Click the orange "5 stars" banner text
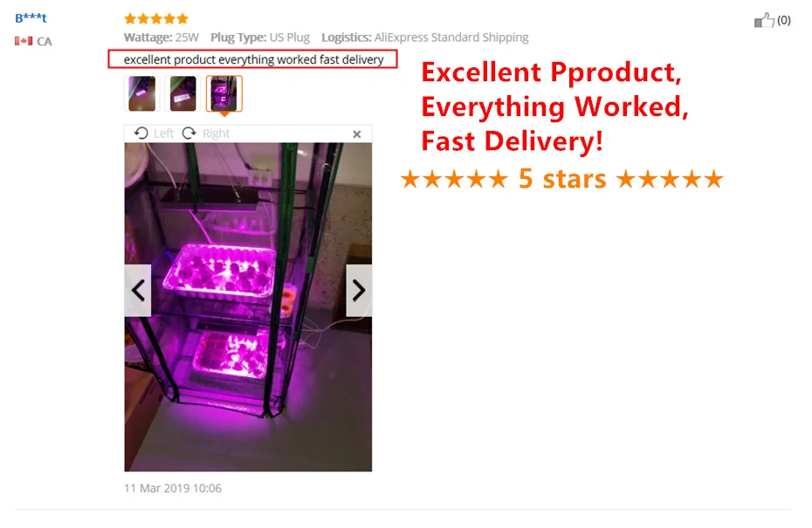The image size is (812, 528). point(562,179)
